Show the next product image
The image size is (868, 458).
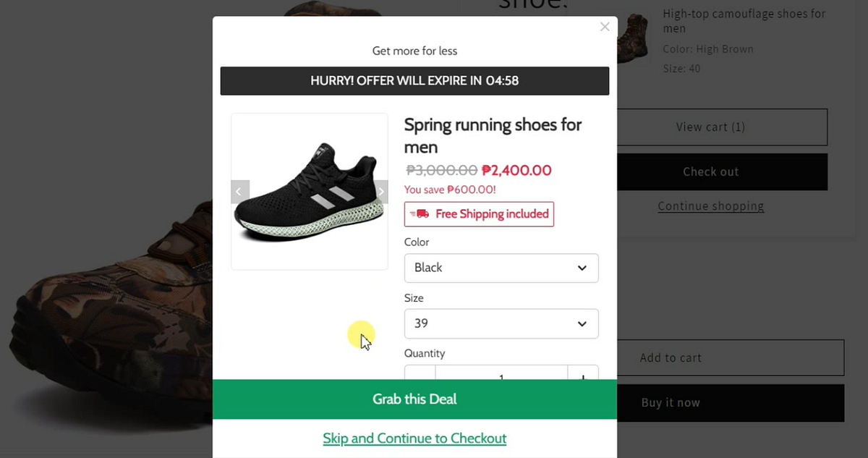point(380,191)
